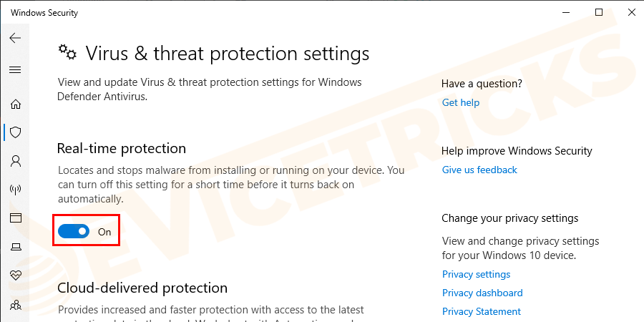
Task: Open Device performance & health heart icon
Action: (15, 275)
